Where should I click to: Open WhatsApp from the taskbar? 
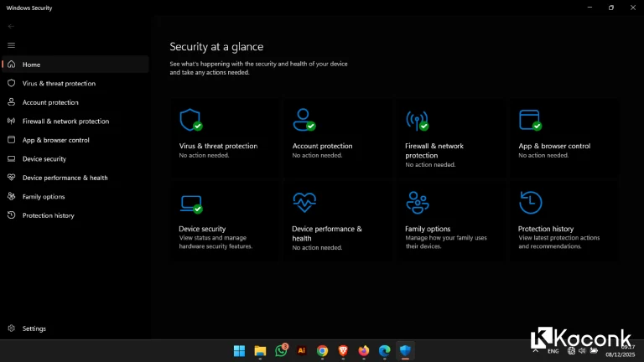pyautogui.click(x=282, y=350)
